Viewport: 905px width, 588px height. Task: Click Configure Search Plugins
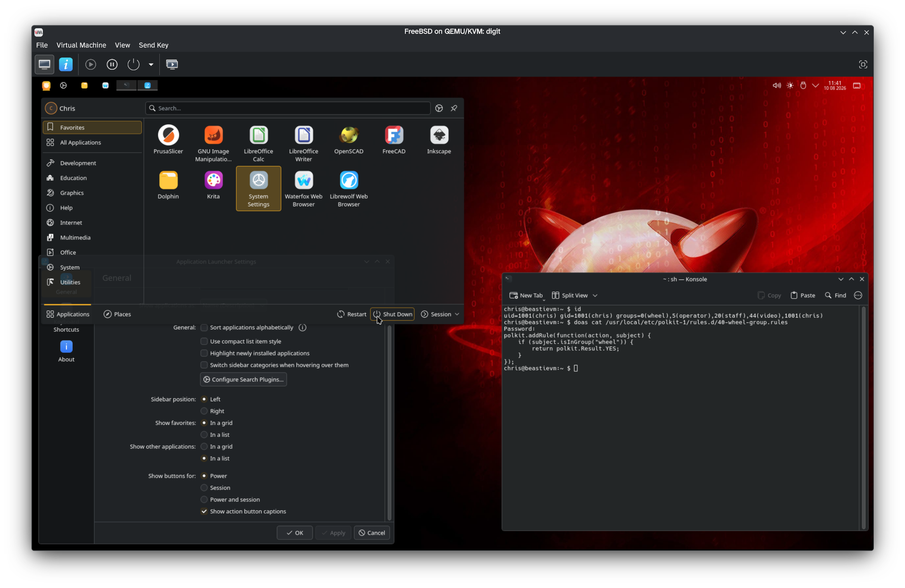click(243, 379)
